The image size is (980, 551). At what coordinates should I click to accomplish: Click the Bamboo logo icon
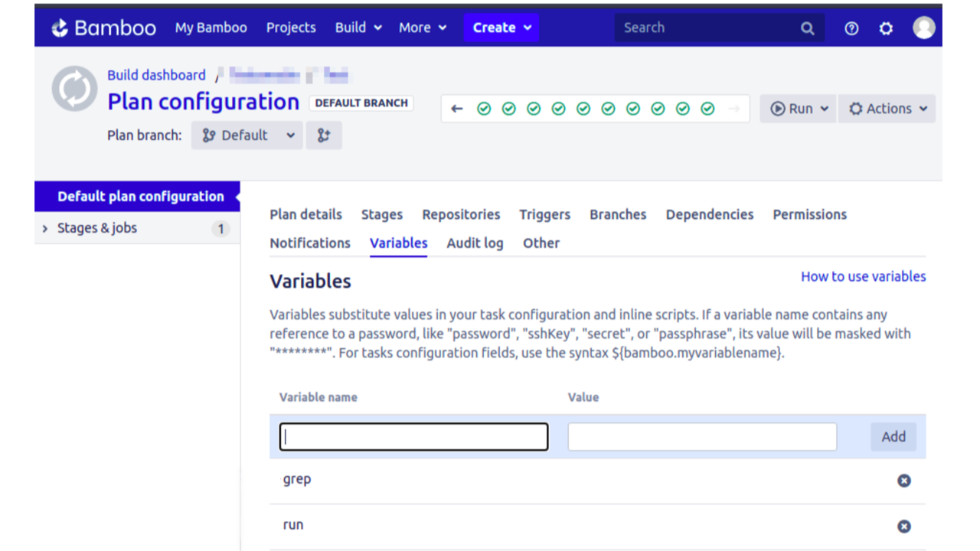60,28
